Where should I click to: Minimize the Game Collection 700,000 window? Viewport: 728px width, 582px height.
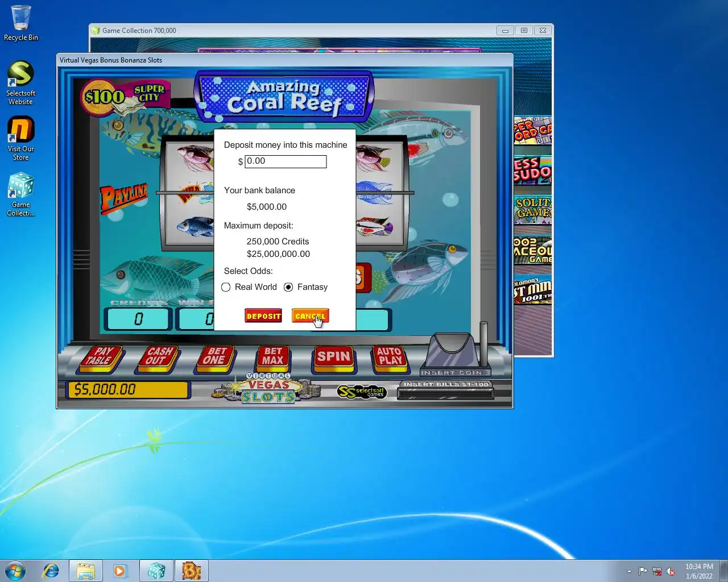point(504,31)
